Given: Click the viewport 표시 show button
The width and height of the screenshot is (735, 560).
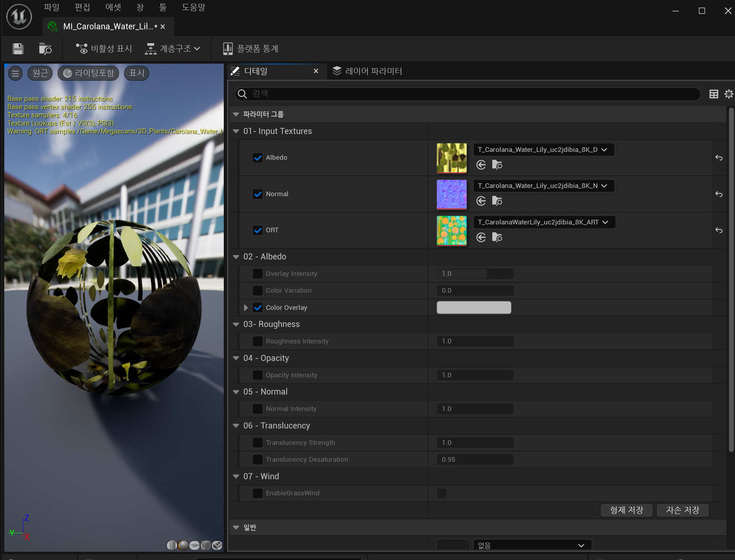Looking at the screenshot, I should 137,73.
